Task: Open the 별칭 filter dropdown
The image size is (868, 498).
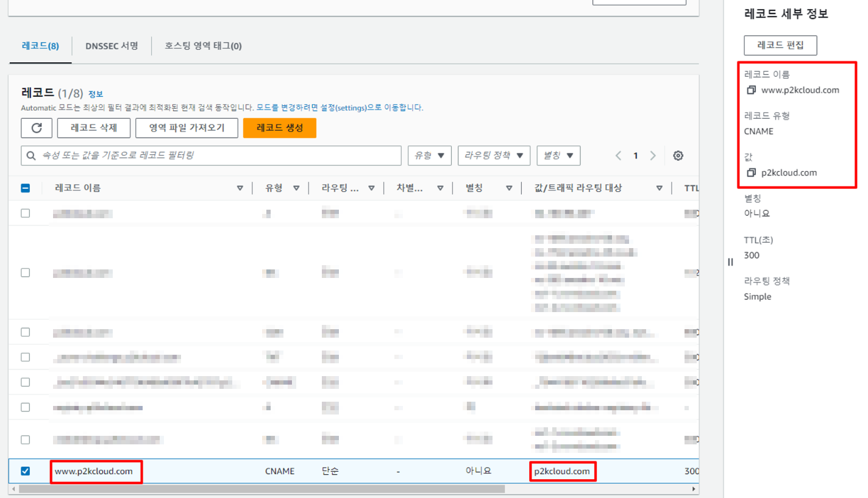Action: (558, 156)
